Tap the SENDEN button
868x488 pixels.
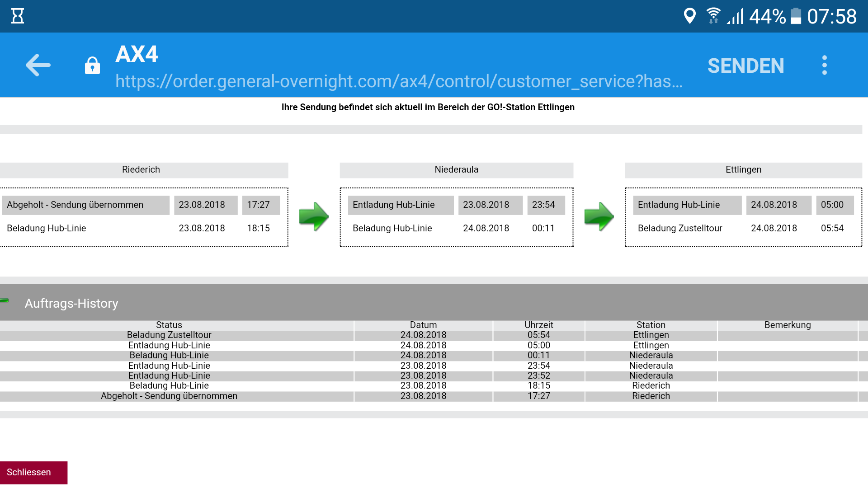(x=745, y=66)
